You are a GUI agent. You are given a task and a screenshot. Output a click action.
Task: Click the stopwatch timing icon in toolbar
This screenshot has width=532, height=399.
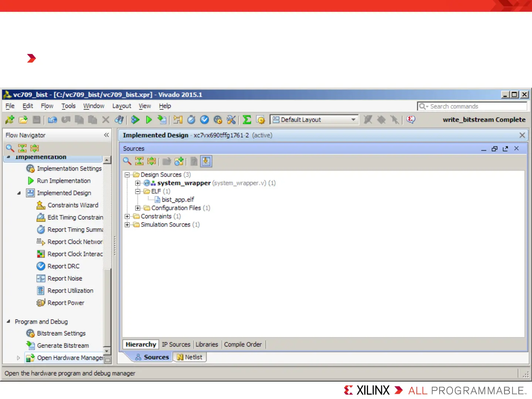point(191,120)
